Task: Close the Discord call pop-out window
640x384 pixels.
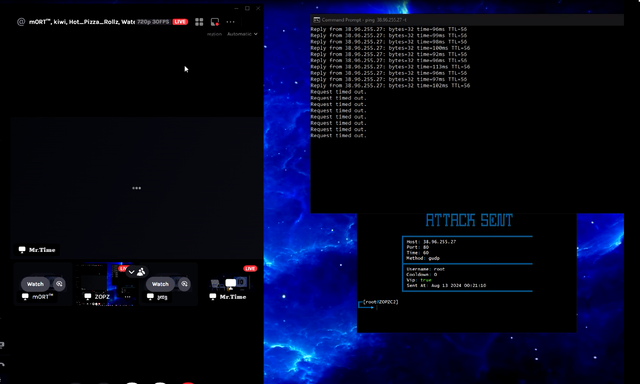Action: point(258,8)
